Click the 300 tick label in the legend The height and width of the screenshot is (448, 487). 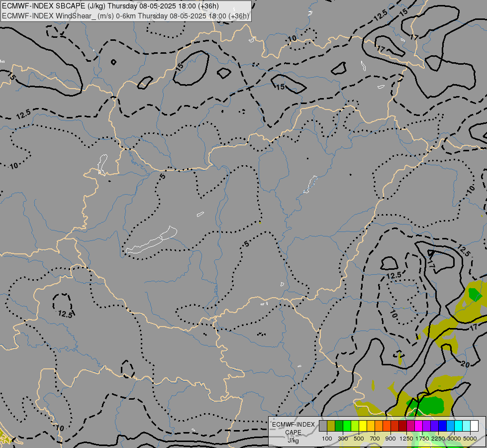tap(343, 439)
